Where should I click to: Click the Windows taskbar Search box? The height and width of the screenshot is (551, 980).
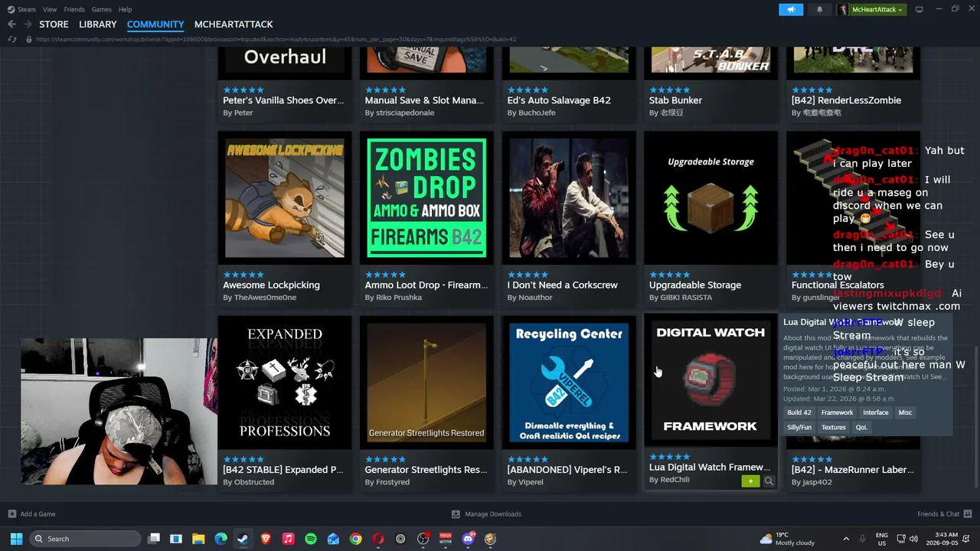pos(85,539)
